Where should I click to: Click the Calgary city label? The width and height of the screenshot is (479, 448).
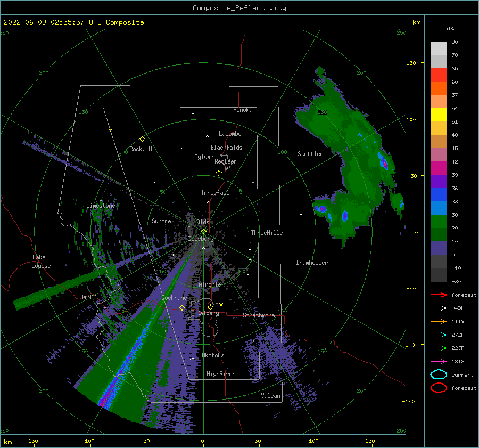pyautogui.click(x=208, y=313)
